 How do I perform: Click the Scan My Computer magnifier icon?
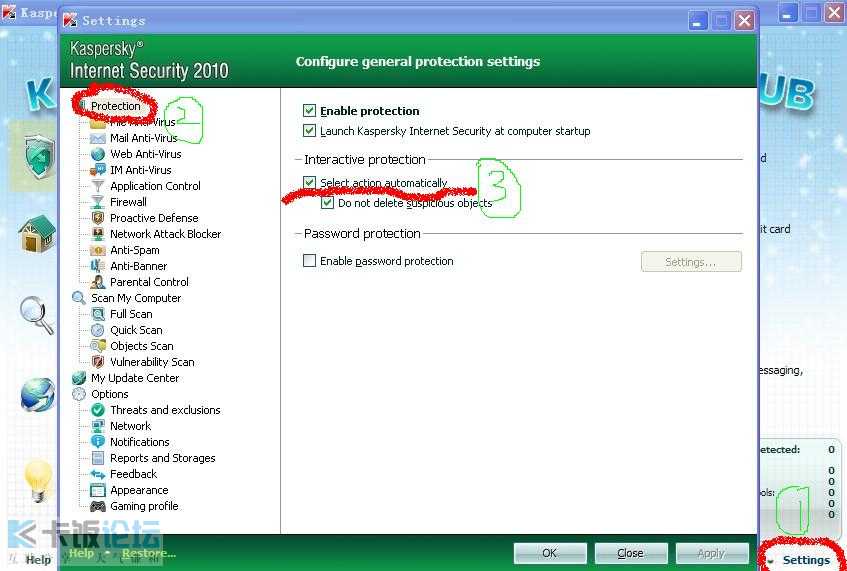79,298
